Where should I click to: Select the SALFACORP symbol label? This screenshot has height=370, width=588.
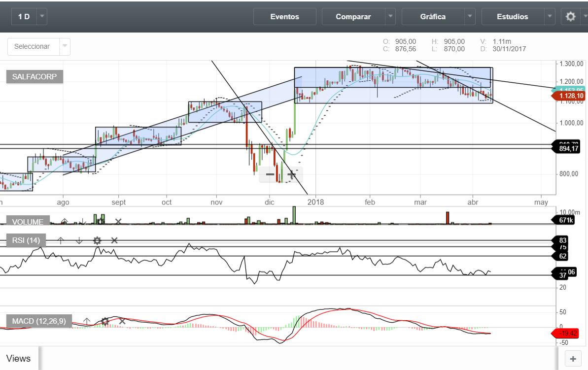click(35, 77)
